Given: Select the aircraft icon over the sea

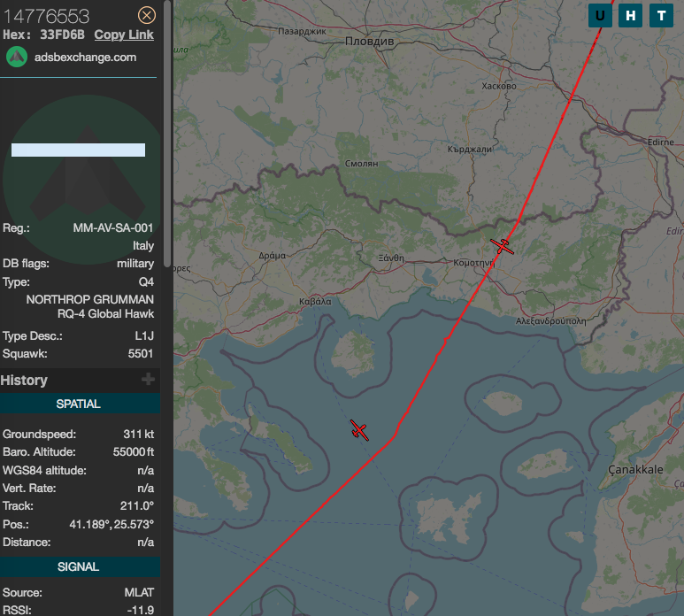Looking at the screenshot, I should pyautogui.click(x=359, y=430).
